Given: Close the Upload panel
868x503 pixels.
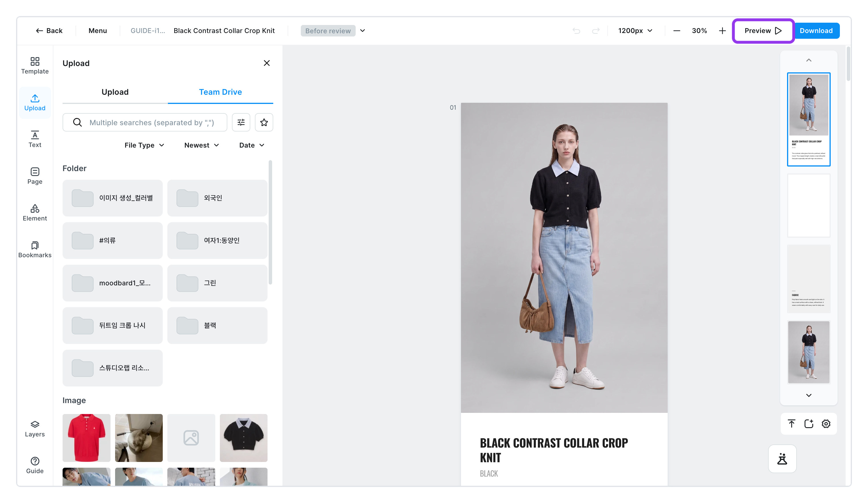Looking at the screenshot, I should pos(267,63).
